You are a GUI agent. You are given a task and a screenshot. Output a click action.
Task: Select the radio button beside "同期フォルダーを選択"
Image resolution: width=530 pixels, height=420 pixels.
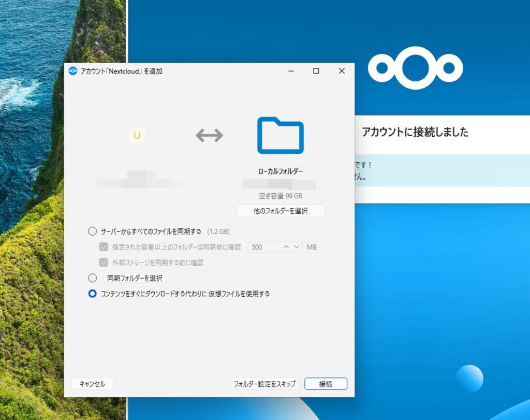93,278
